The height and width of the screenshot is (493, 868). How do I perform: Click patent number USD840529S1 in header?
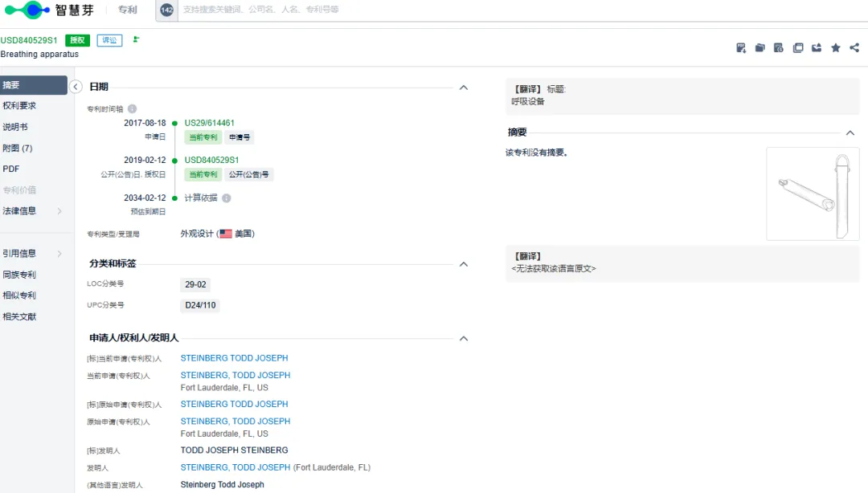pos(29,40)
